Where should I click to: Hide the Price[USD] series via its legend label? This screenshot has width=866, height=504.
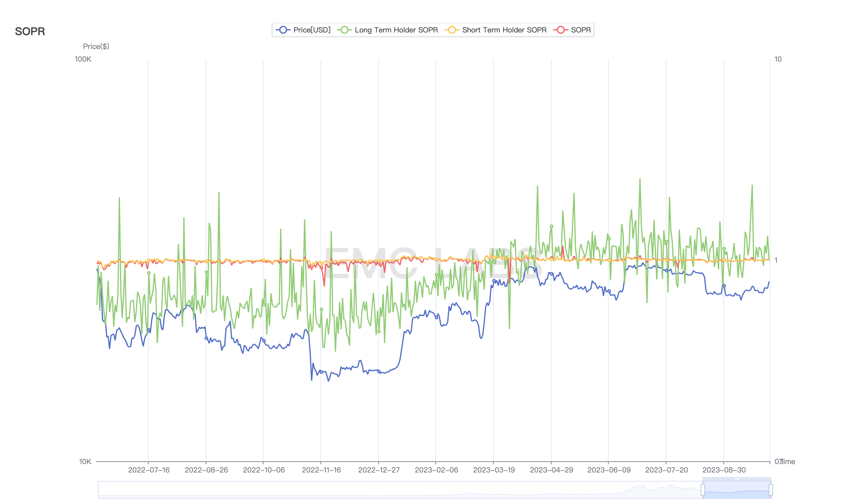point(312,30)
